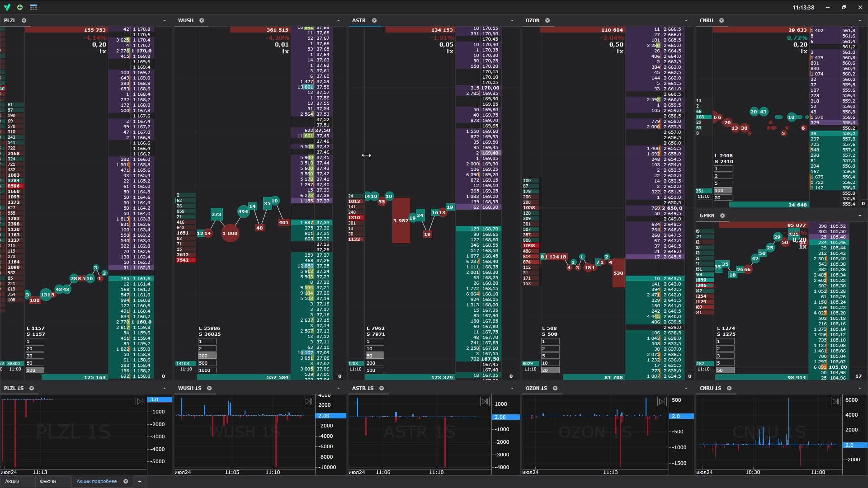Screen dimensions: 868x488
Task: Click the WUSH panel title tab
Action: [x=186, y=20]
